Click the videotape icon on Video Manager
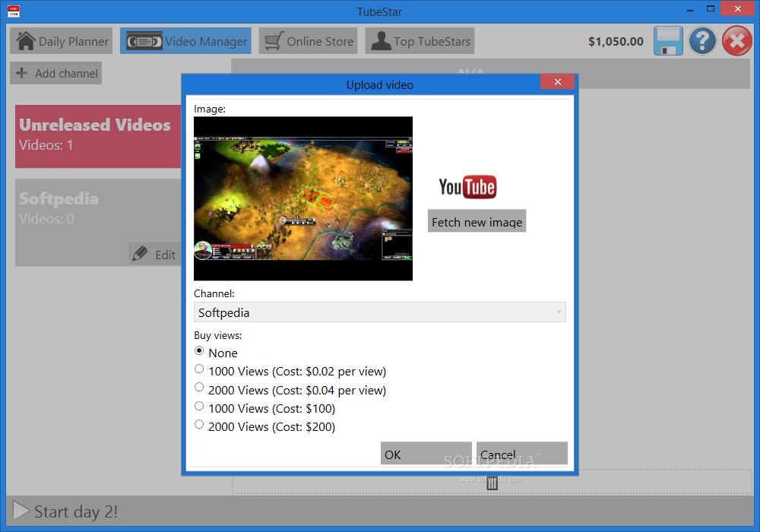 tap(144, 42)
